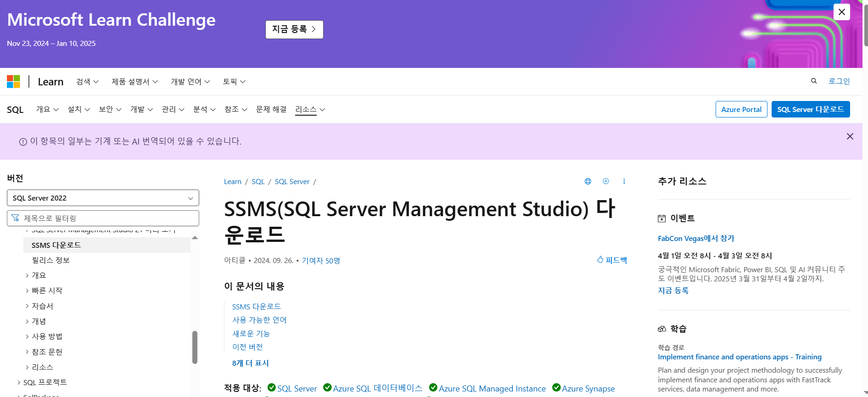
Task: Jump to SSMS 다운로드 section link
Action: [x=257, y=307]
